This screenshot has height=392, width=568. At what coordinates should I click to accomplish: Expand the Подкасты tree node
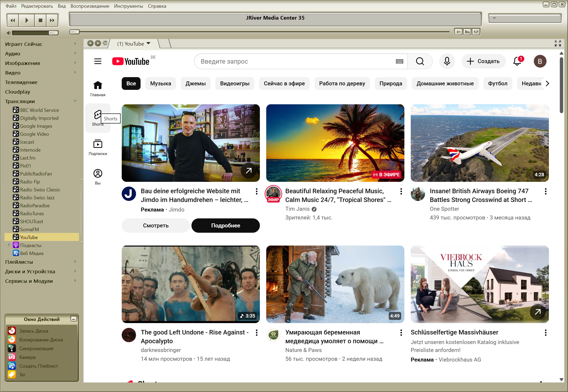click(9, 245)
